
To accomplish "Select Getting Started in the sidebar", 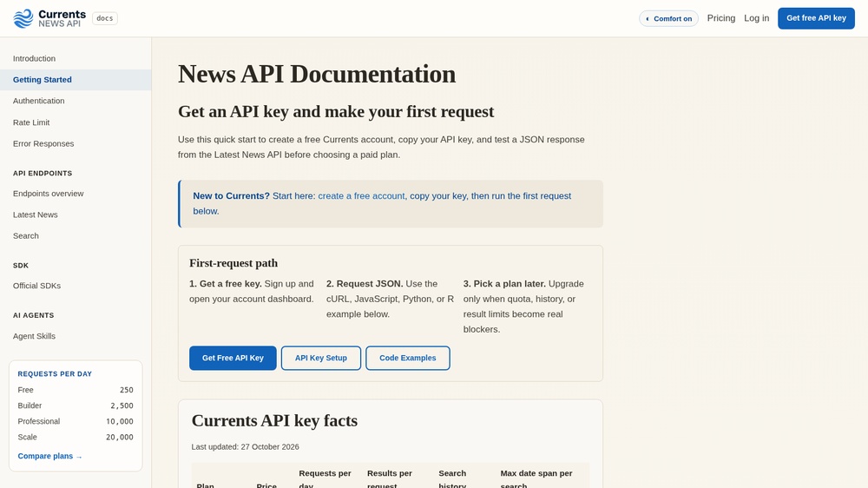I will (x=76, y=80).
